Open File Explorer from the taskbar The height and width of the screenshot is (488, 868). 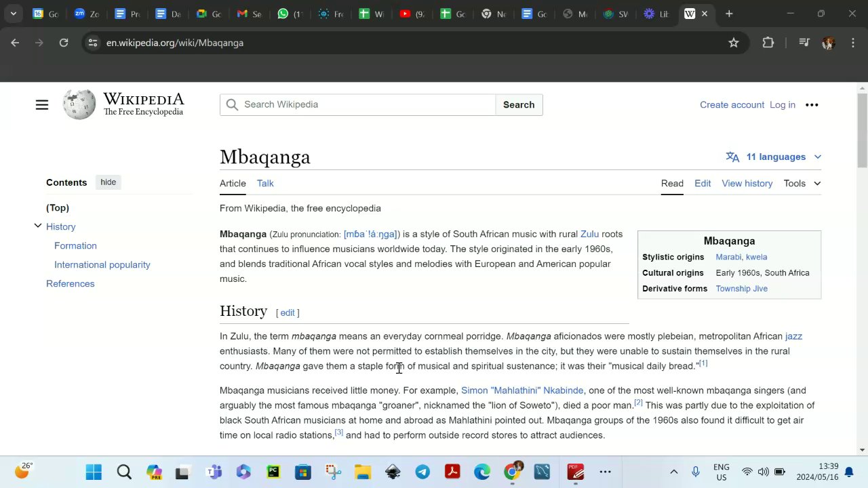pyautogui.click(x=363, y=472)
